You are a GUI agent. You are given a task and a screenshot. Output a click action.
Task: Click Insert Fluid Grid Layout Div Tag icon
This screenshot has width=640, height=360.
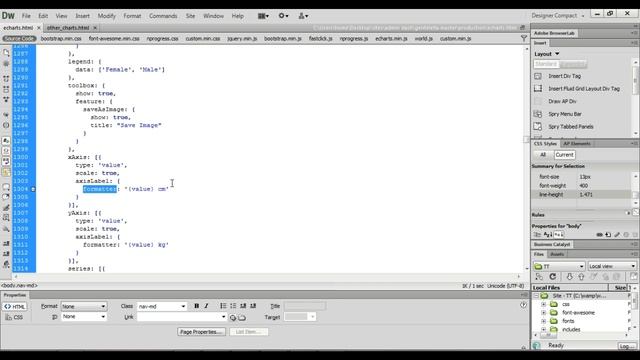pos(538,89)
